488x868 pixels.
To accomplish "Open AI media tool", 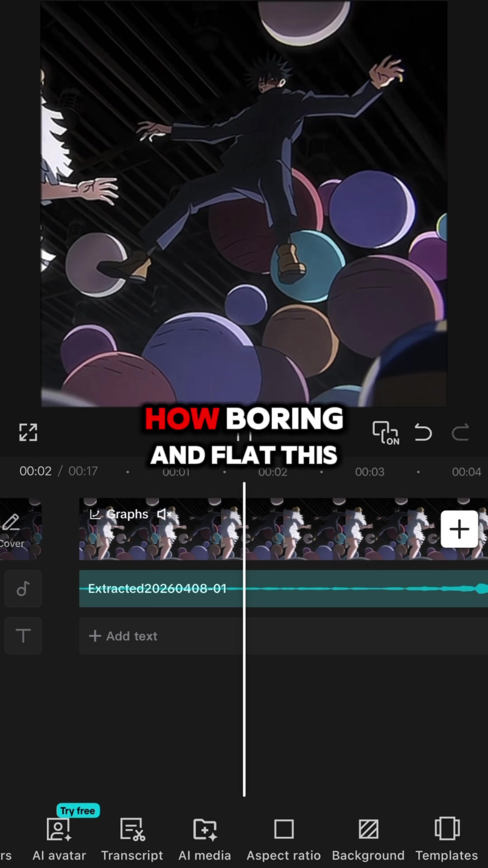I will 205,839.
